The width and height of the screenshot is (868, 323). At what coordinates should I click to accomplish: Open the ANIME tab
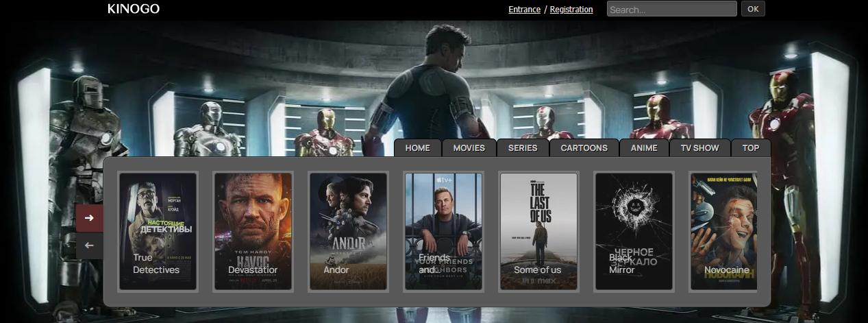click(x=644, y=148)
